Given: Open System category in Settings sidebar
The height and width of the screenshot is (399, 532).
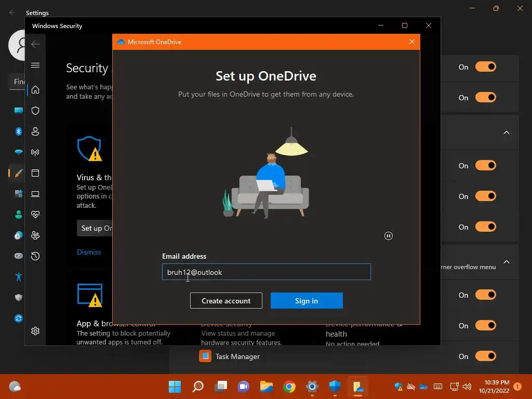Looking at the screenshot, I should click(19, 110).
